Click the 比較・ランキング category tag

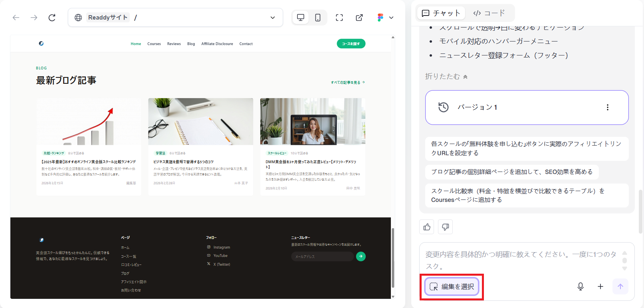click(x=54, y=153)
